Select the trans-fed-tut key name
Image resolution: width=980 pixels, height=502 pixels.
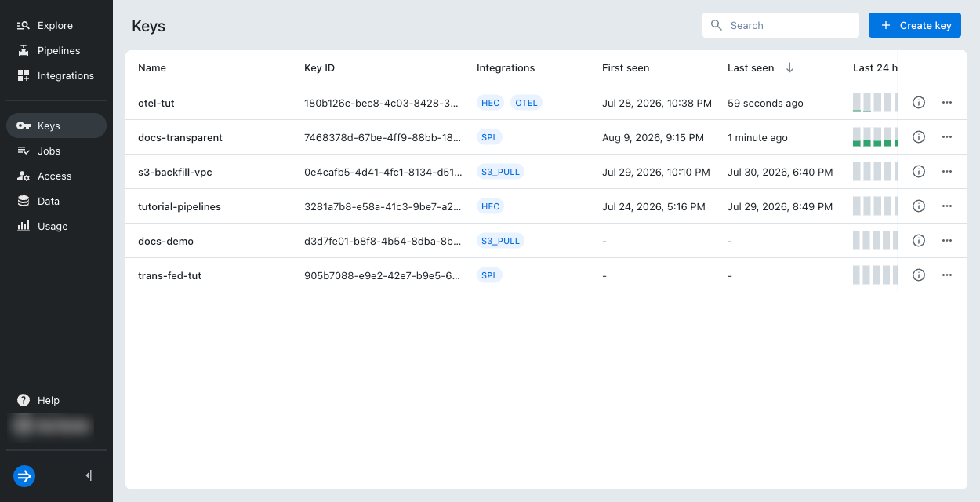169,275
